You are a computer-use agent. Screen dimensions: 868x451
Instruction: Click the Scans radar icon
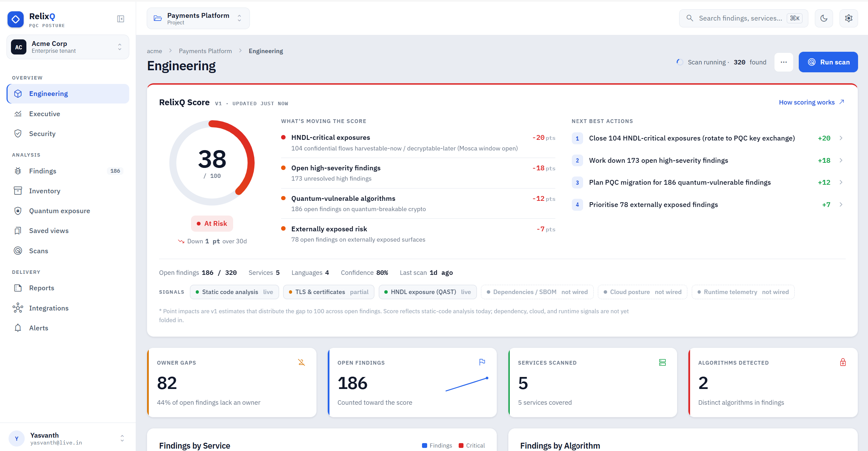coord(18,251)
